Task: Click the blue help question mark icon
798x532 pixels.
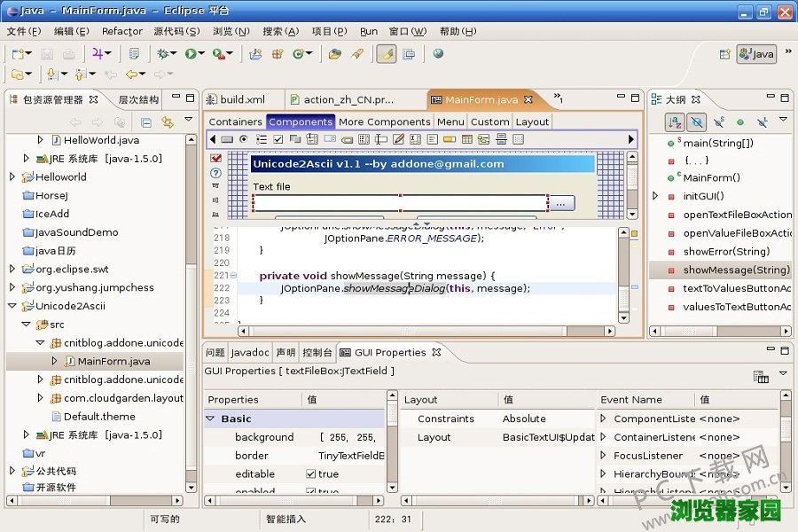Action: 215,174
